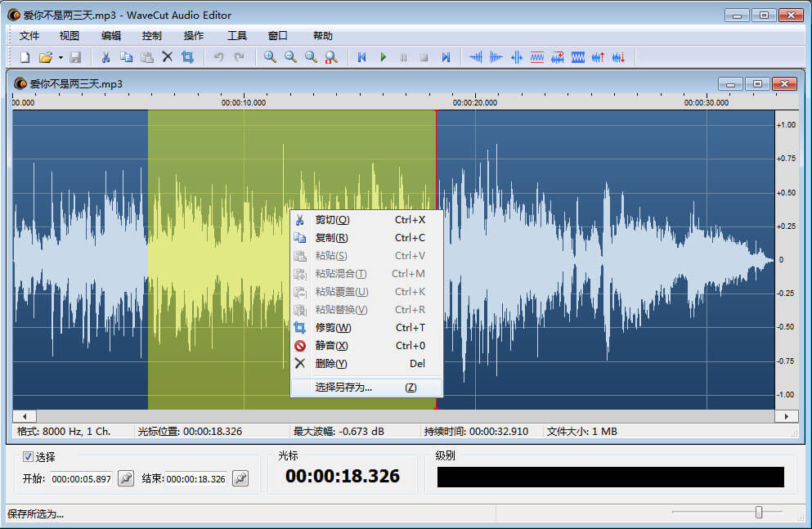The width and height of the screenshot is (812, 529).
Task: Toggle the 选择 checkbox
Action: (x=28, y=456)
